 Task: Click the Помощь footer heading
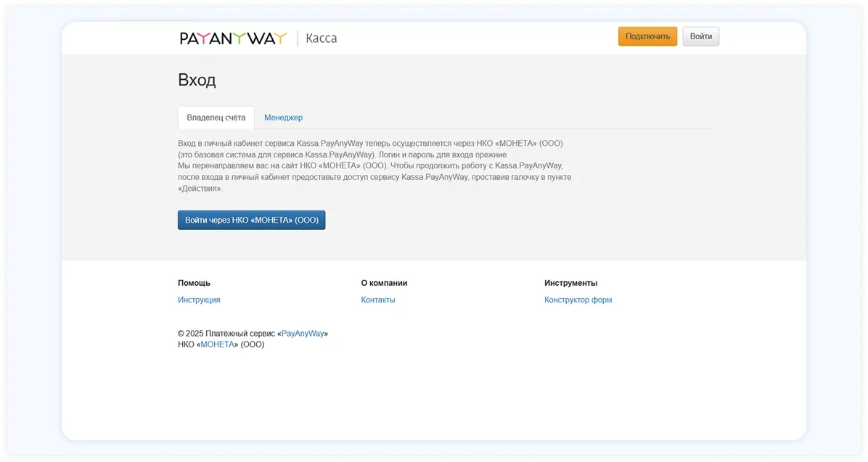point(194,283)
